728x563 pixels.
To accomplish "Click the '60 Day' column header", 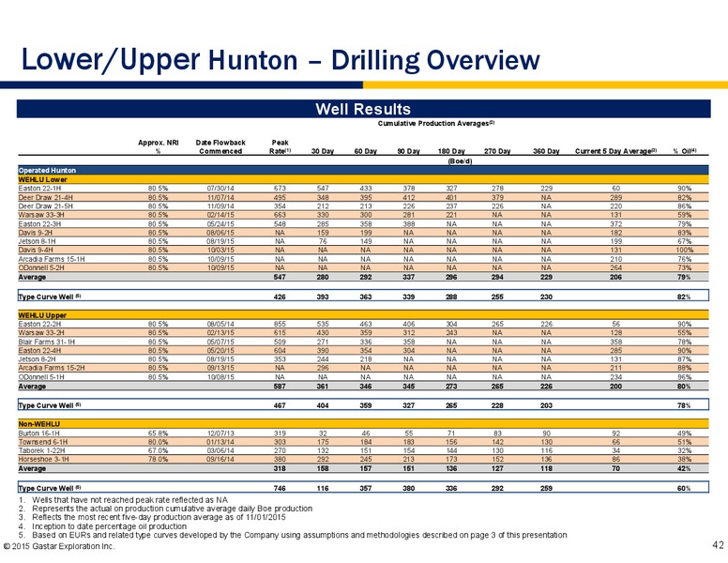I will pyautogui.click(x=365, y=151).
